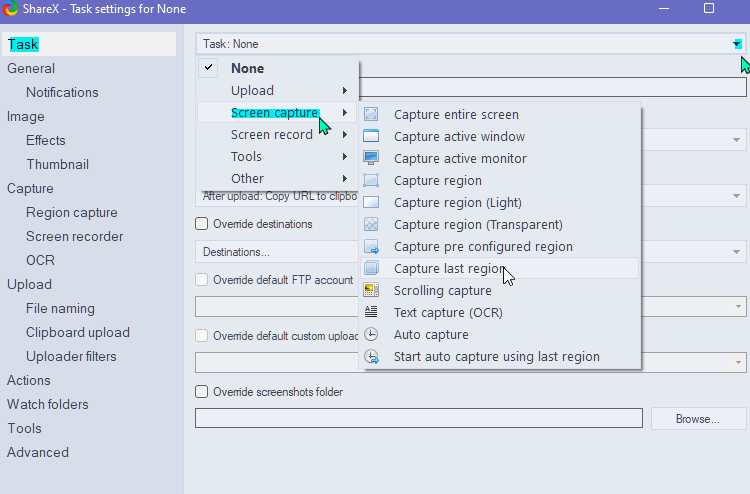This screenshot has width=750, height=494.
Task: Open Watch folders in sidebar
Action: point(47,404)
